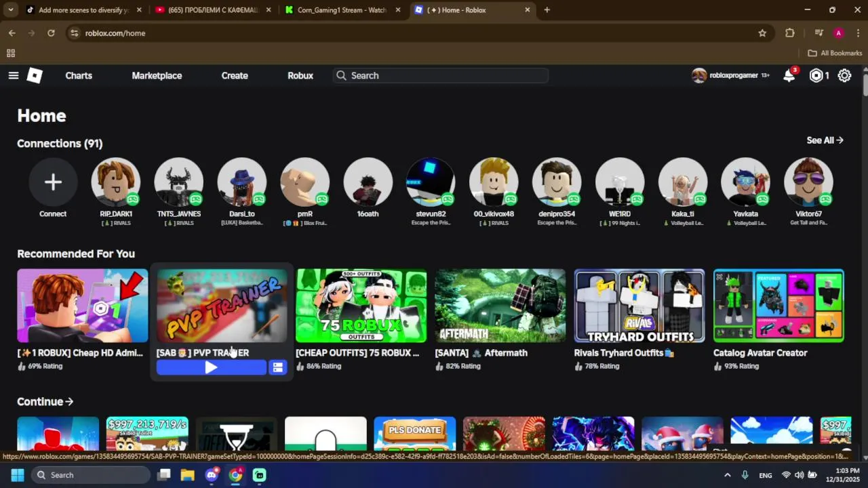Open Kaka_ti's avatar
Screen dimensions: 868x488
click(683, 182)
